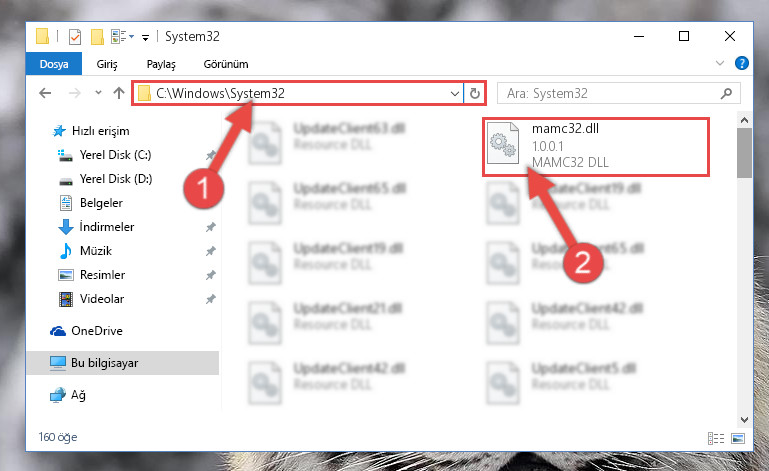The width and height of the screenshot is (769, 471).
Task: Click the Back navigation arrow
Action: click(45, 93)
